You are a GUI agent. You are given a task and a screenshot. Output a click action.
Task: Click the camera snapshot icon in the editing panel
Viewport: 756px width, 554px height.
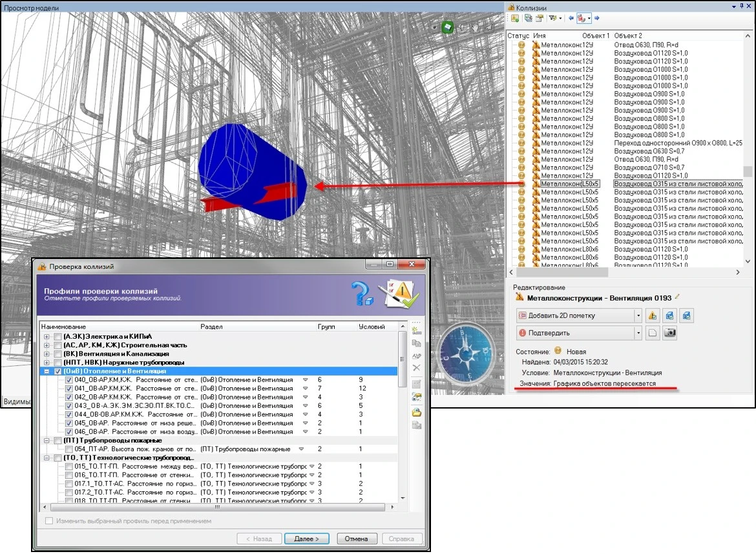[670, 333]
